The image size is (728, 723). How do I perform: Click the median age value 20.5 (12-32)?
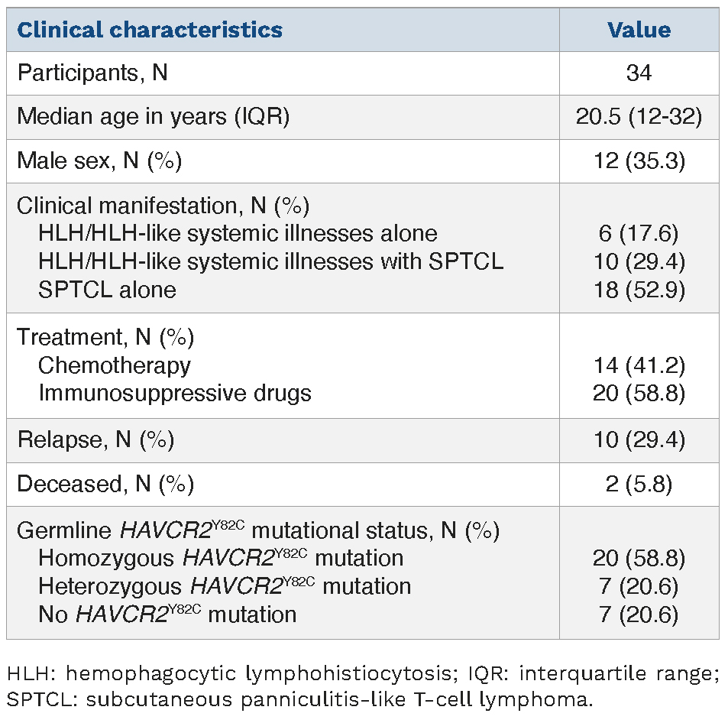tap(639, 117)
